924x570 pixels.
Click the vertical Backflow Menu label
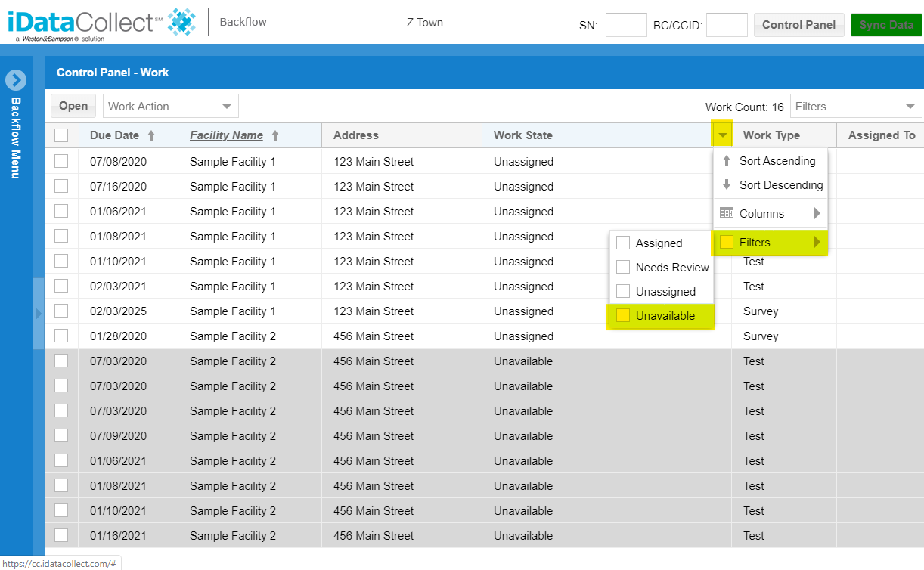[16, 138]
